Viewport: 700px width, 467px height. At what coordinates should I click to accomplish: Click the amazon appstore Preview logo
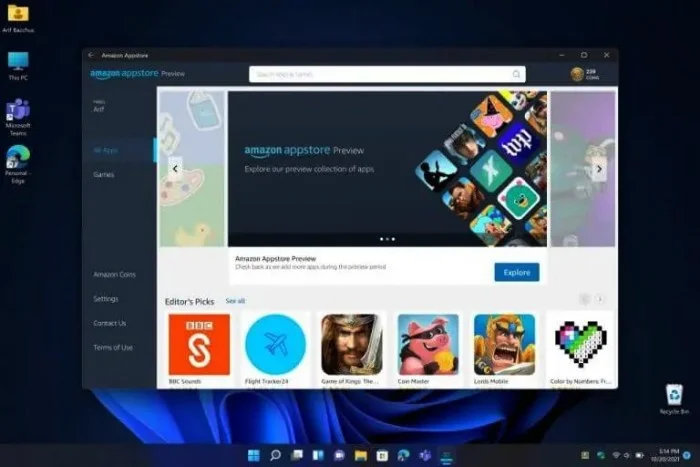pyautogui.click(x=138, y=74)
